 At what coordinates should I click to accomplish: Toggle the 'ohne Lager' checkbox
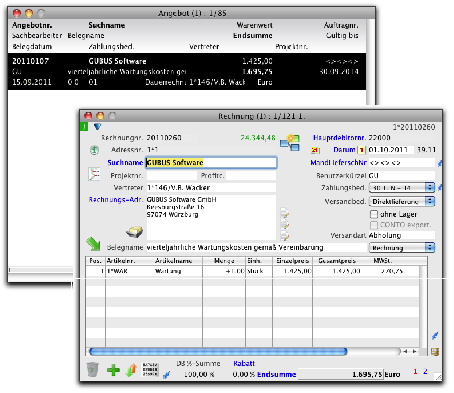tap(374, 214)
